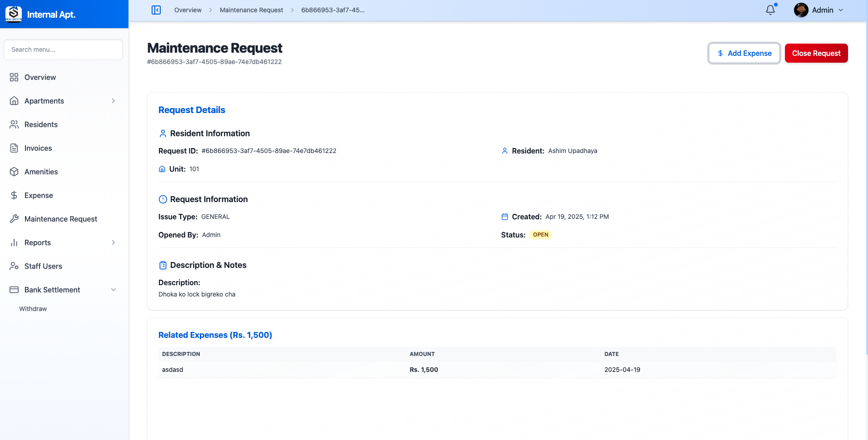Open Residents via its people icon
The height and width of the screenshot is (440, 868).
(14, 124)
